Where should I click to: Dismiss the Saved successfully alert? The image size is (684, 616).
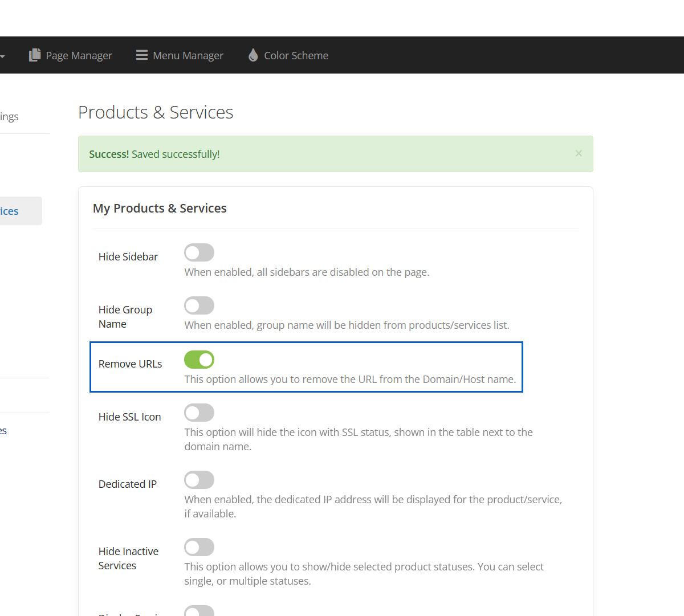click(579, 153)
